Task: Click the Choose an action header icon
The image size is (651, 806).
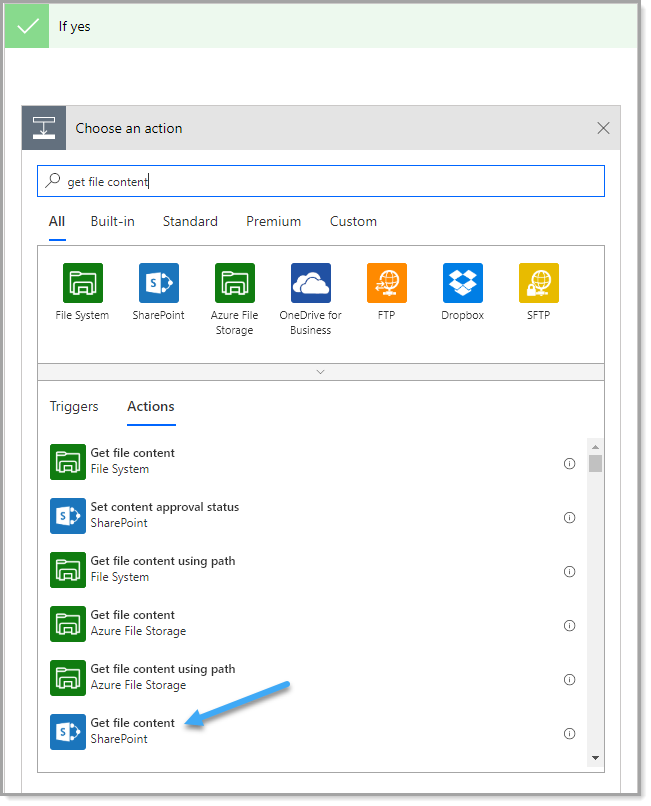Action: (44, 128)
